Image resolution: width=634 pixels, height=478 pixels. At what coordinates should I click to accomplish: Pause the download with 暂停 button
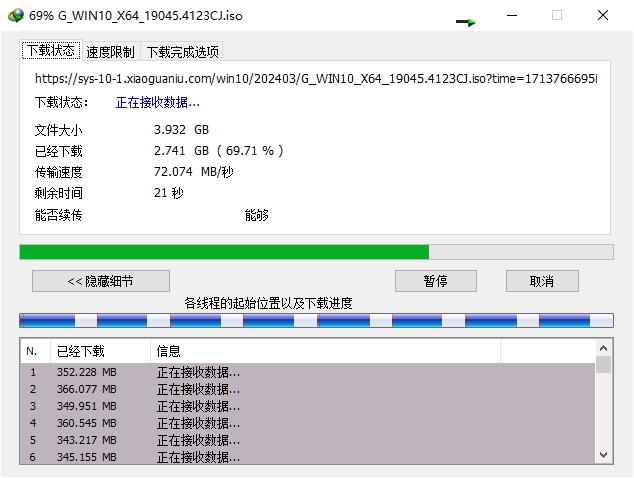click(435, 281)
